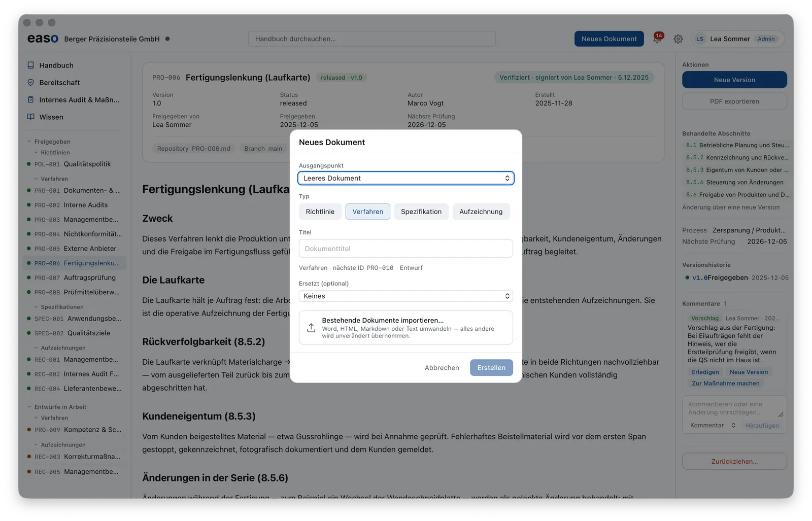Open REC-003 Korrekturmaßnahmen draft
This screenshot has width=812, height=521.
[75, 457]
